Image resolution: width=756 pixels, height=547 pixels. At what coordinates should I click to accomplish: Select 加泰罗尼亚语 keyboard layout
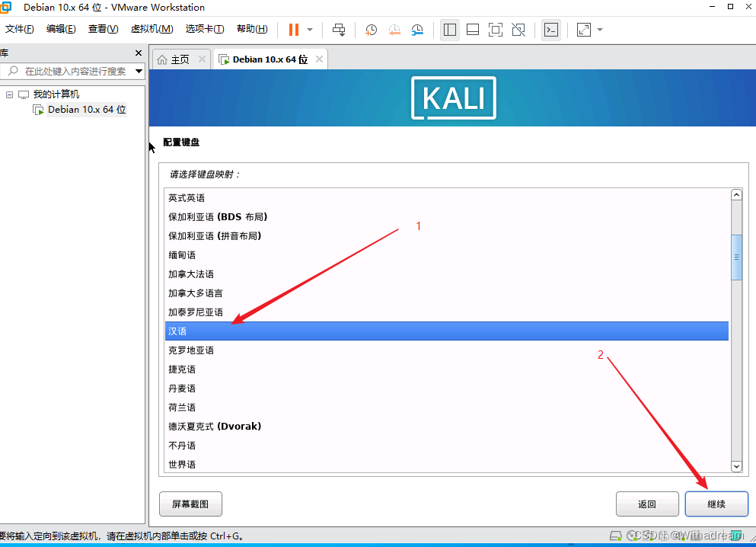[446, 312]
